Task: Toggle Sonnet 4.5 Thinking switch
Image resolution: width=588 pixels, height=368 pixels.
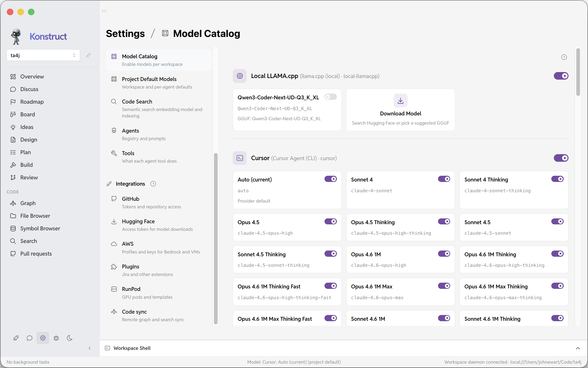Action: pos(331,254)
